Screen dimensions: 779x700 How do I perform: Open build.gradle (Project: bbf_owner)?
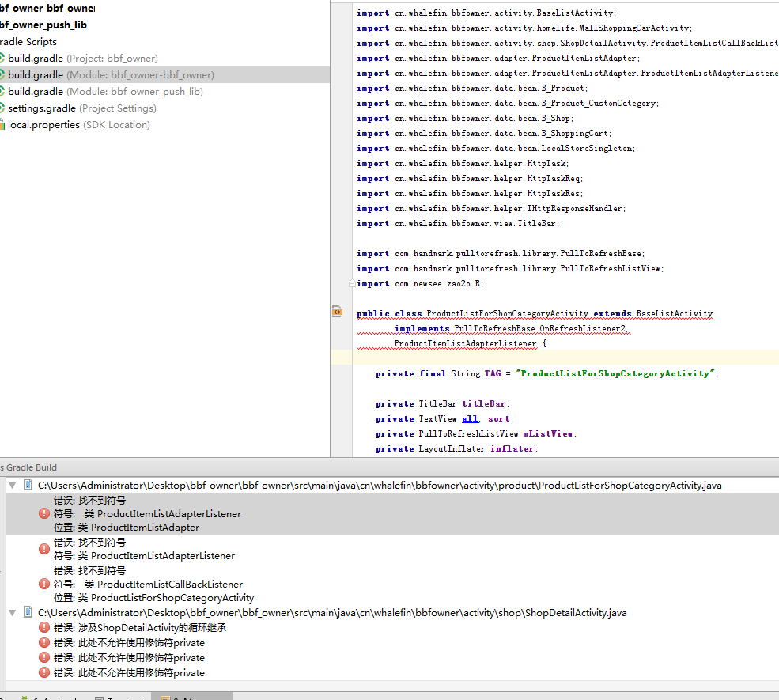coord(83,58)
